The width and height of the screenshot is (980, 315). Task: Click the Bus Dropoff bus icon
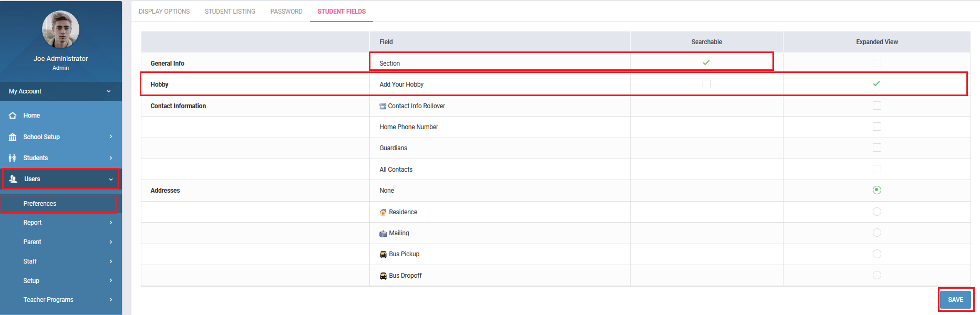coord(383,276)
